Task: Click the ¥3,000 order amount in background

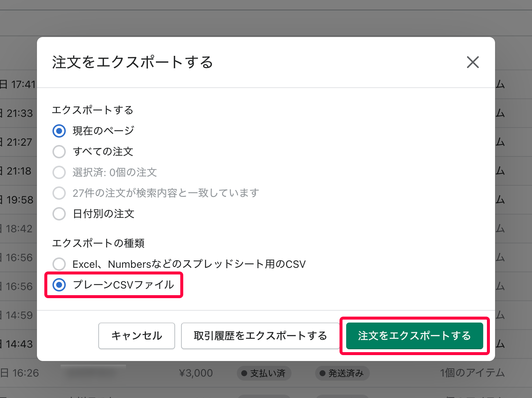Action: 196,373
